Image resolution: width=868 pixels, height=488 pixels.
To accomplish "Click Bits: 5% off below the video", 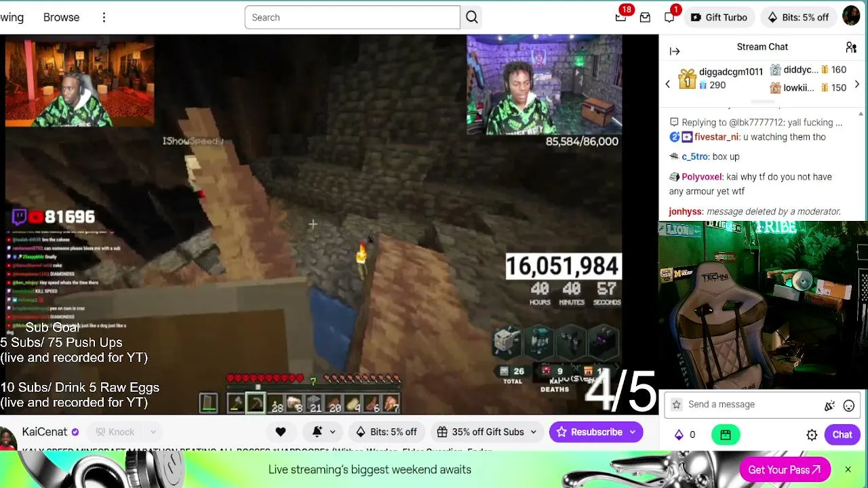I will (x=386, y=432).
